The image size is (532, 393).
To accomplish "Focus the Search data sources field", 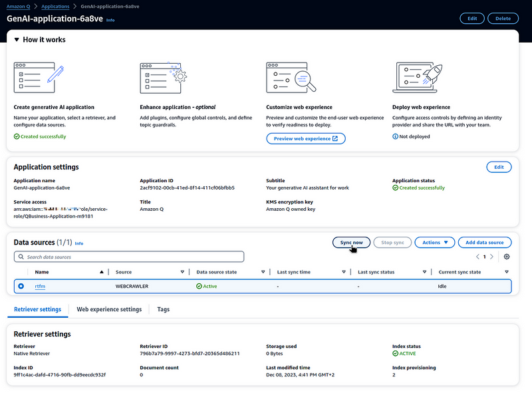I will click(129, 257).
